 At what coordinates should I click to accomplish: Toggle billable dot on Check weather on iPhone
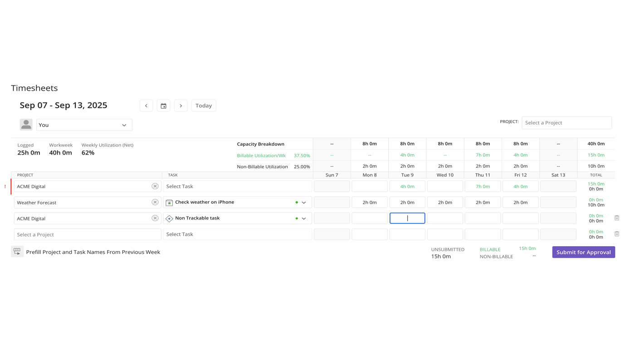coord(296,202)
